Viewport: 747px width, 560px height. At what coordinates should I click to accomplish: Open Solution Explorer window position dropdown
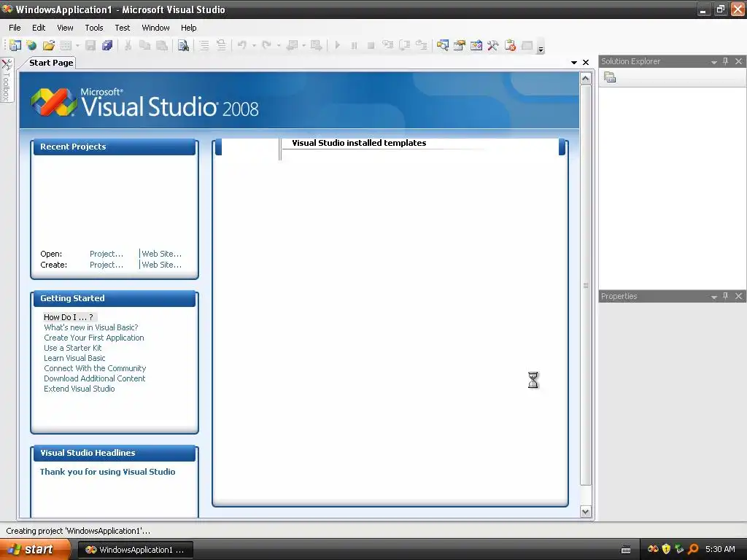pos(714,62)
